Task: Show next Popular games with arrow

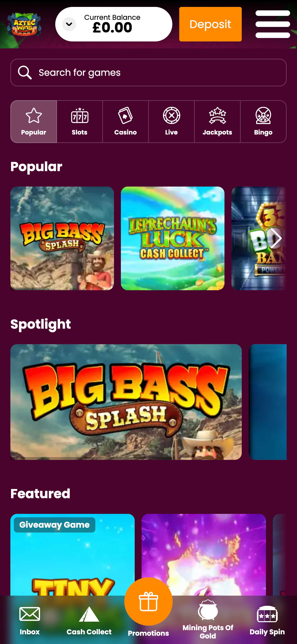Action: [x=276, y=238]
